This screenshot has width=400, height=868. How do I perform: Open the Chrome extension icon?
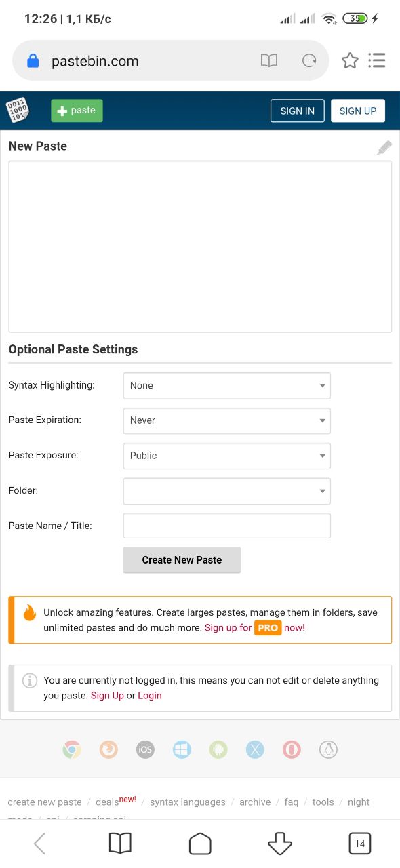[x=72, y=749]
